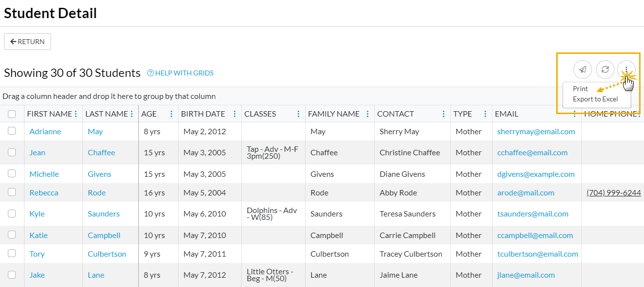
Task: Click the Tap - Adv - M-F 3pm(250) cell
Action: point(273,152)
